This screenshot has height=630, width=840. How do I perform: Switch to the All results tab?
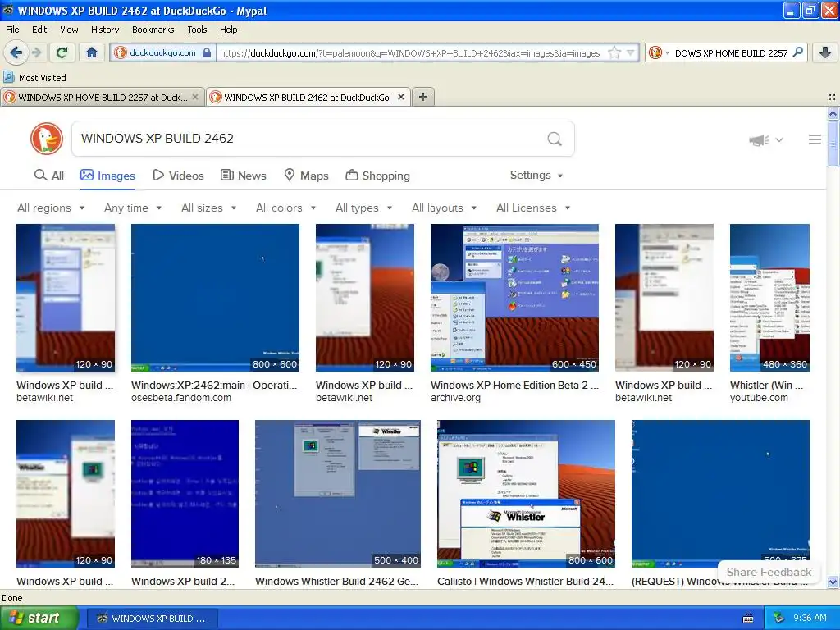click(48, 176)
